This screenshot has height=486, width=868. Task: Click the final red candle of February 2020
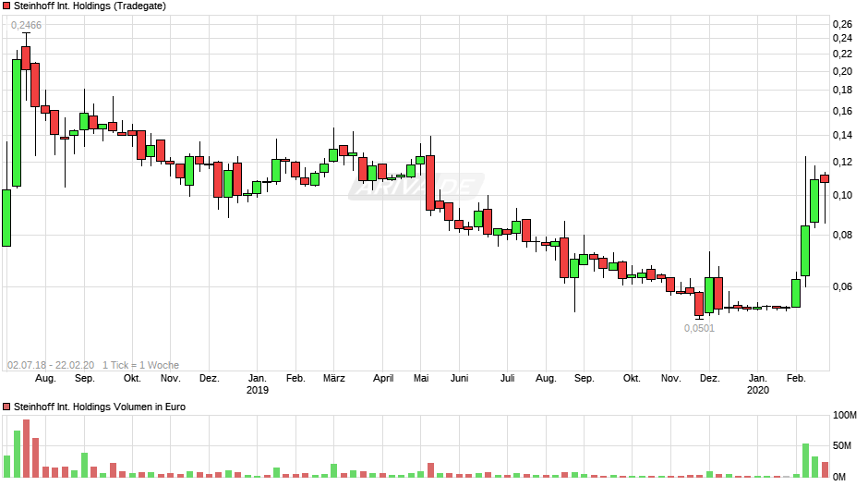[x=825, y=178]
